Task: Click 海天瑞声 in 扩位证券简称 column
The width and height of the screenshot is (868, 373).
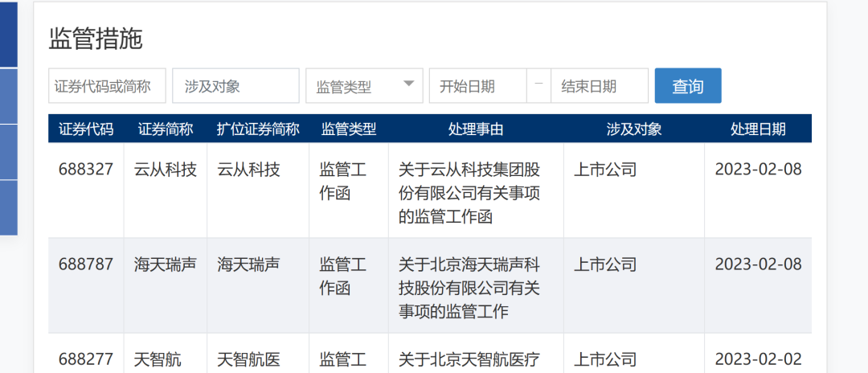Action: (x=248, y=264)
